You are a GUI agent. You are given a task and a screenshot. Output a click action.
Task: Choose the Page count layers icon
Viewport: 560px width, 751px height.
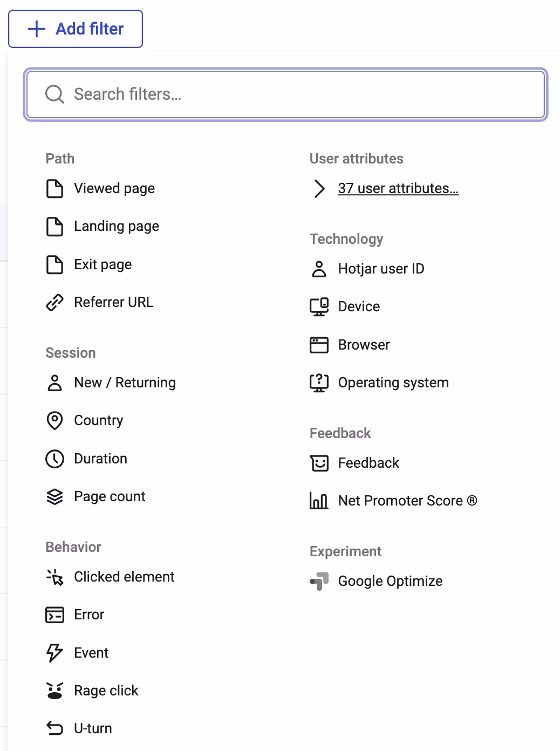point(54,496)
